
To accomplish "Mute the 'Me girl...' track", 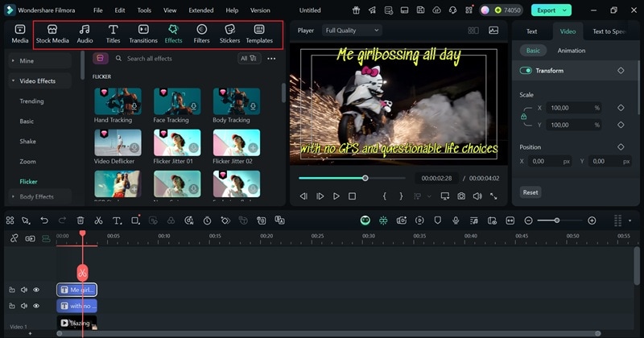I will click(x=24, y=290).
